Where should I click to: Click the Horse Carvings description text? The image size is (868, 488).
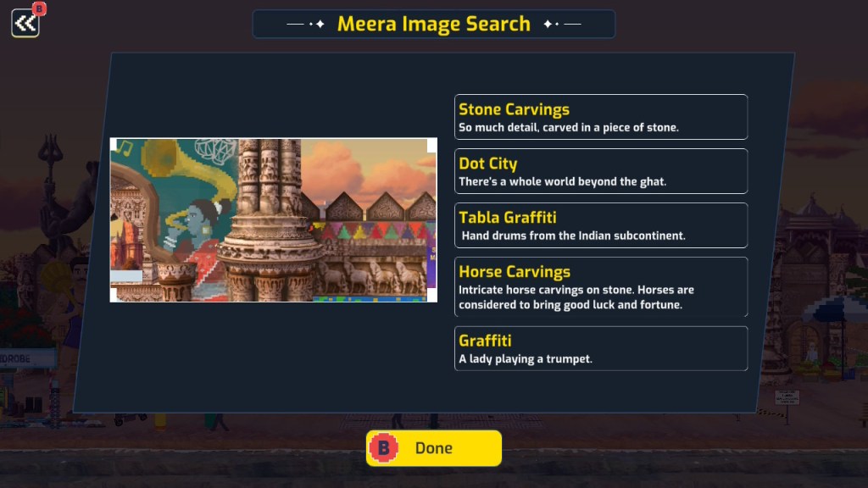pyautogui.click(x=576, y=297)
